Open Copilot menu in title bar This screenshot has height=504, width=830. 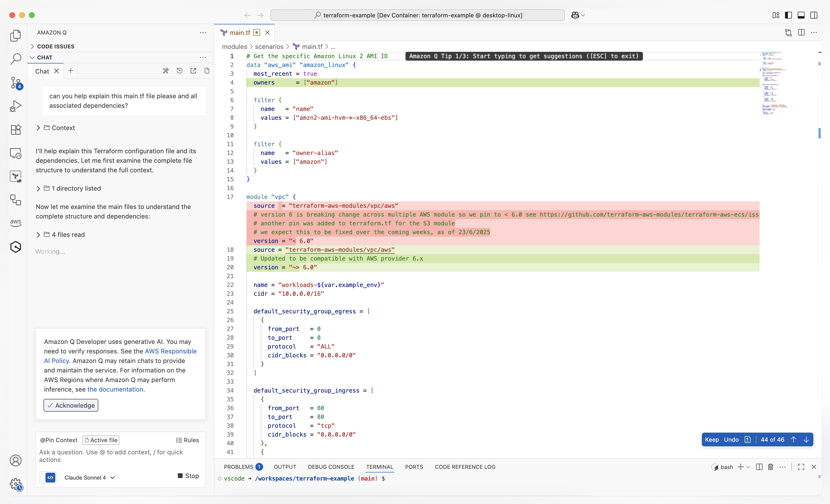point(578,15)
